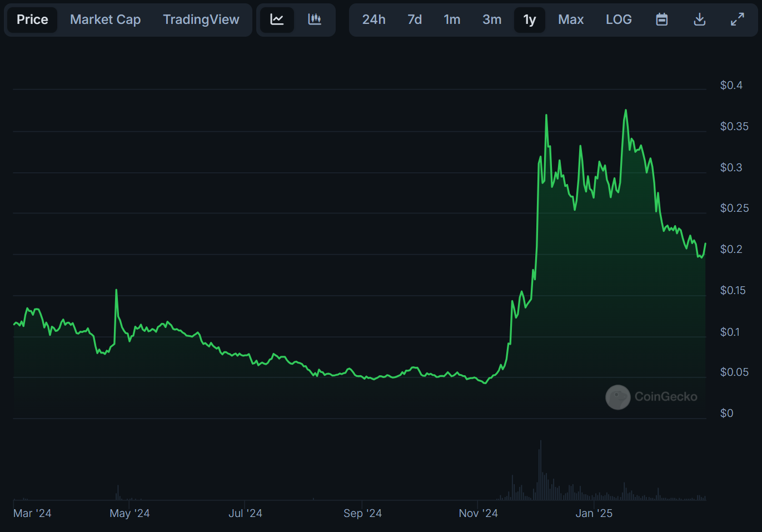The height and width of the screenshot is (532, 762).
Task: Click the $0.25 price axis label
Action: (734, 208)
